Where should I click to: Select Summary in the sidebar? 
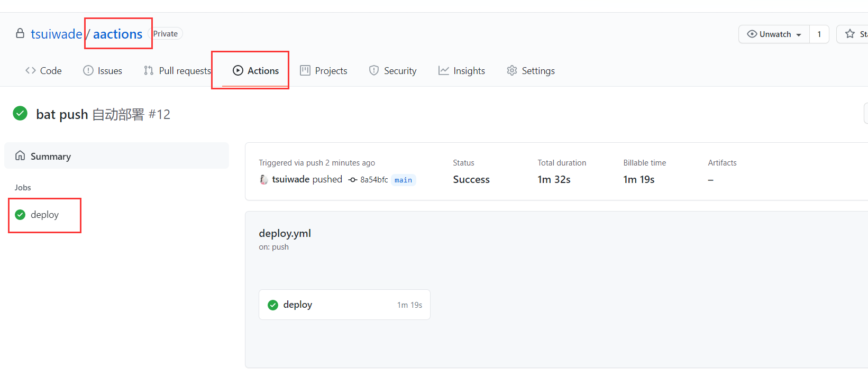pyautogui.click(x=116, y=155)
